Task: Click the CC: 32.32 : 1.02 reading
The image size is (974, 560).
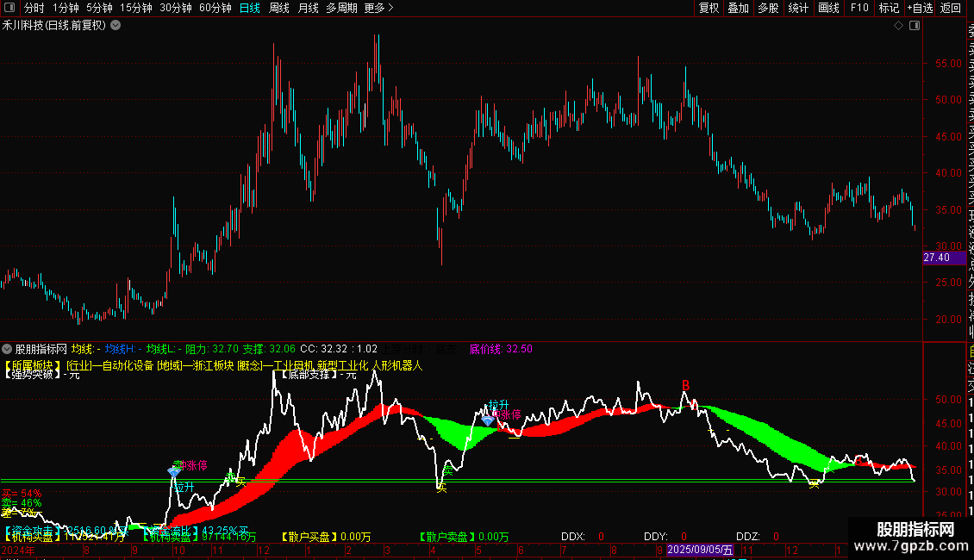Action: [x=339, y=349]
